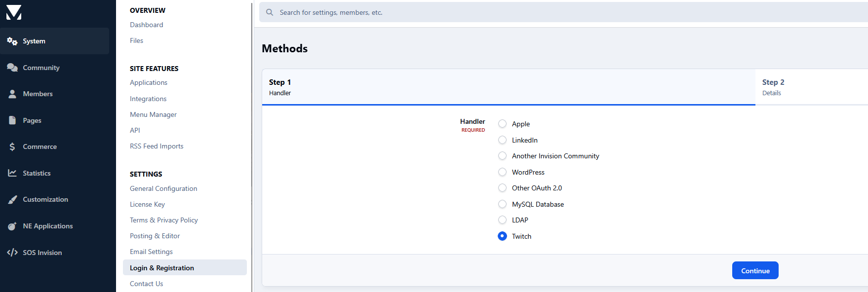Select the LDAP radio button
The height and width of the screenshot is (292, 868).
(x=502, y=220)
